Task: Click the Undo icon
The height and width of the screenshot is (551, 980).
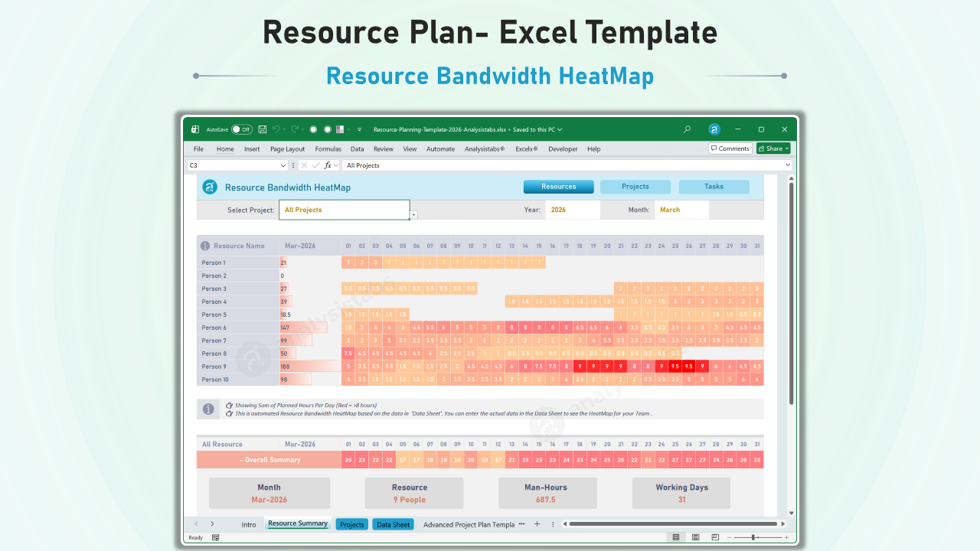Action: (x=276, y=129)
